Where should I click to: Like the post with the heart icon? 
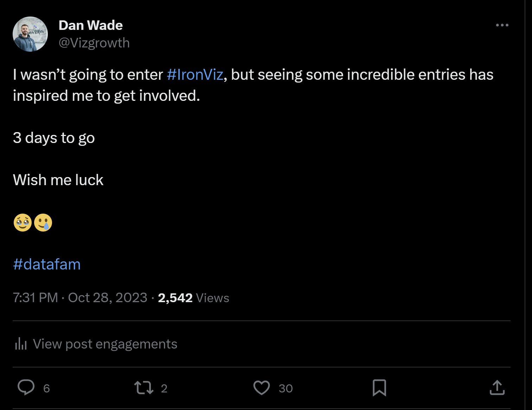coord(261,388)
